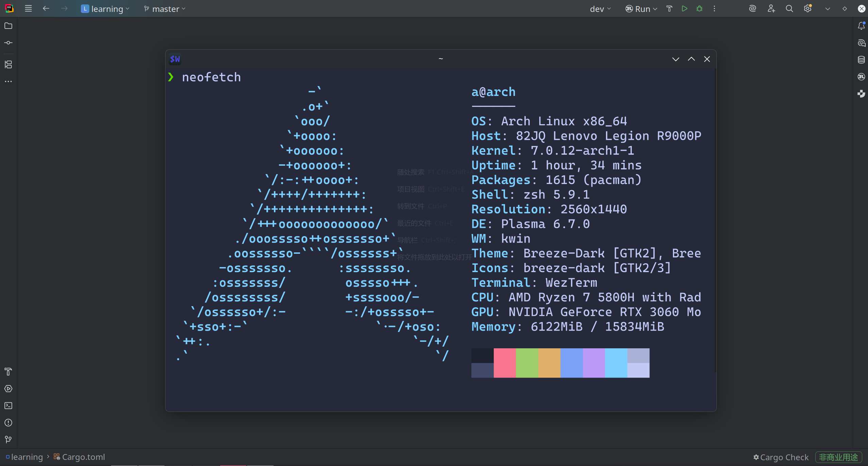Start debugging with the green bug icon
The width and height of the screenshot is (868, 466).
point(699,9)
